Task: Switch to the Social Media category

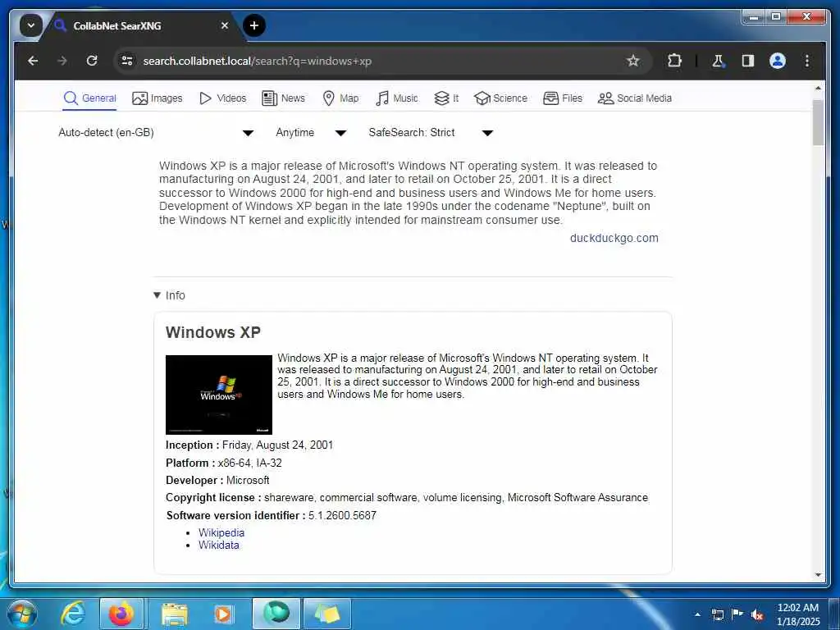Action: (634, 98)
